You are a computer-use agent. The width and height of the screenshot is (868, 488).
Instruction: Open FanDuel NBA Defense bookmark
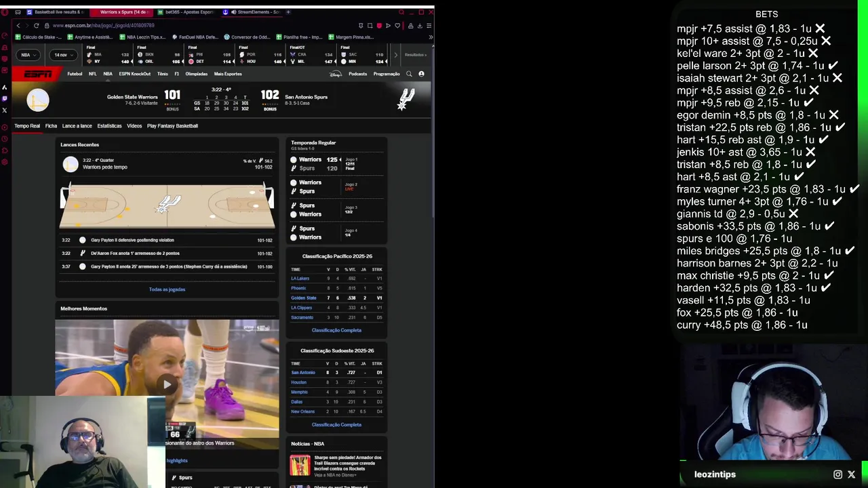pos(195,37)
